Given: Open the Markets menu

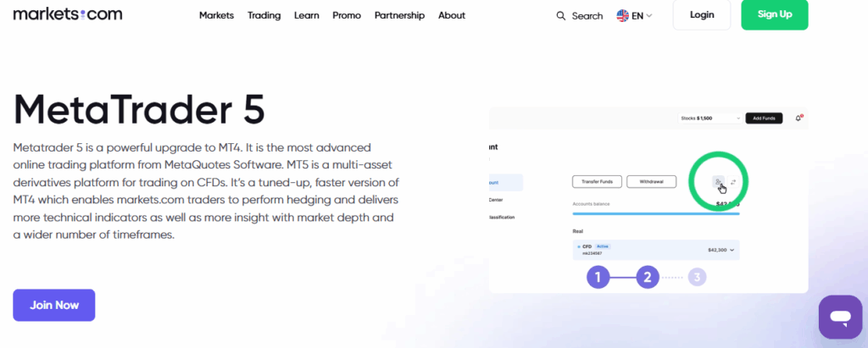Looking at the screenshot, I should 216,15.
